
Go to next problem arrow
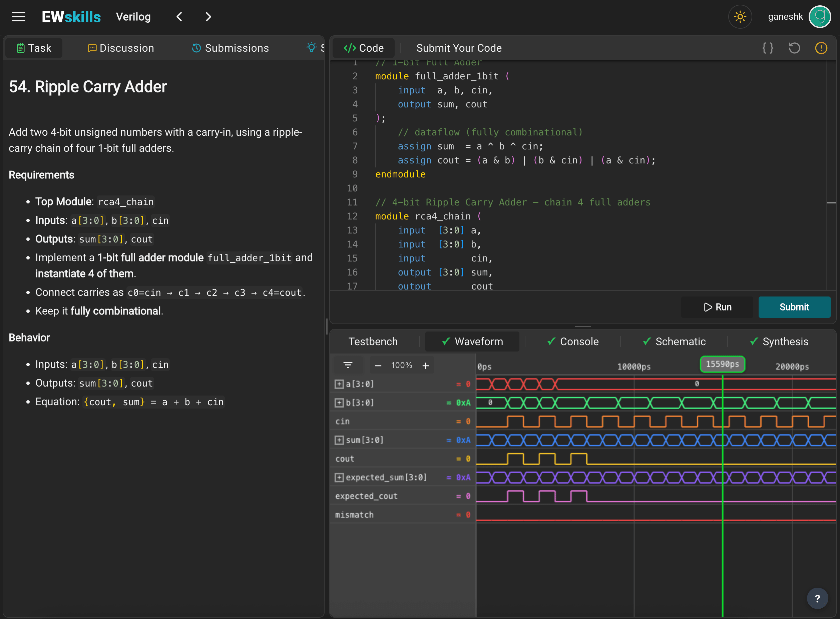click(208, 17)
